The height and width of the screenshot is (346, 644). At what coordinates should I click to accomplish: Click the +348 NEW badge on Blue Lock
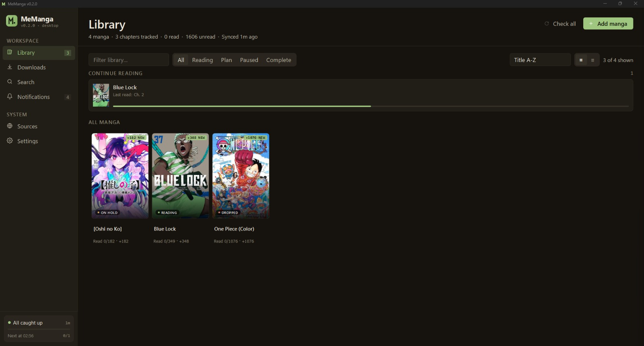click(x=196, y=138)
